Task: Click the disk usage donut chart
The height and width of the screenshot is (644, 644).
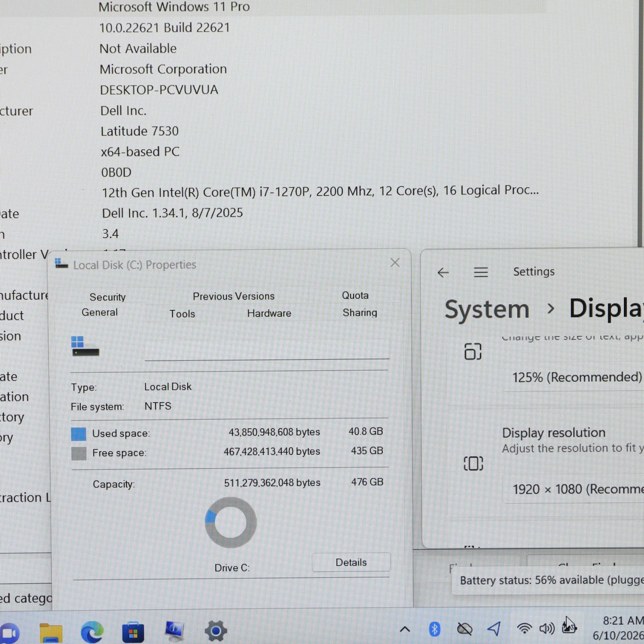Action: 231,522
